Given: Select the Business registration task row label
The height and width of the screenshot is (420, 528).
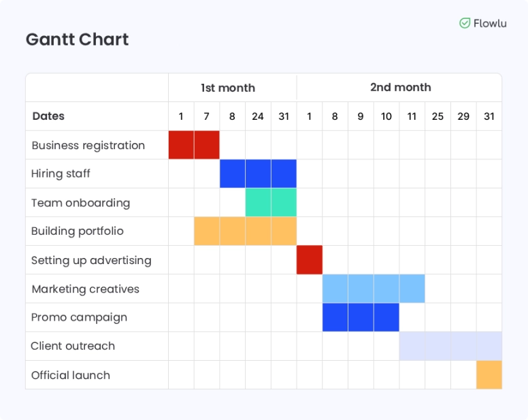Looking at the screenshot, I should (88, 145).
